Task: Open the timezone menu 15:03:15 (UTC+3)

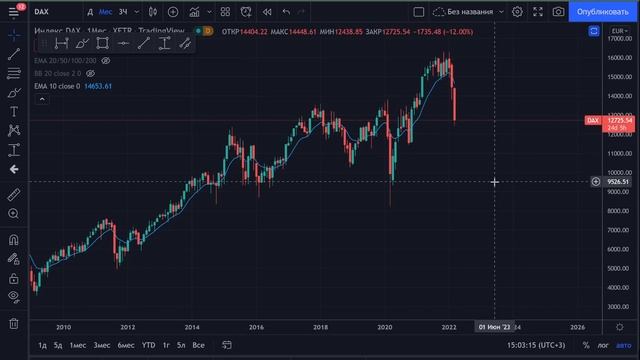Action: (x=536, y=345)
